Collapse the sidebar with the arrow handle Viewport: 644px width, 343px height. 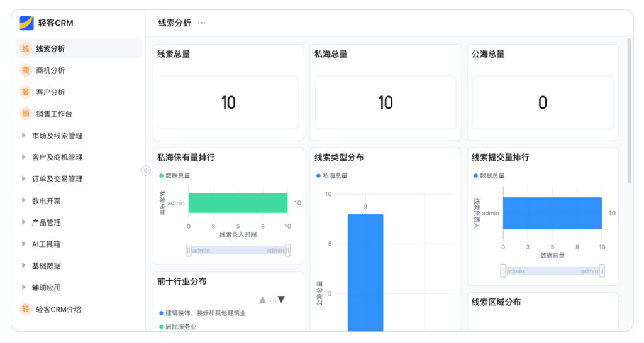[146, 170]
